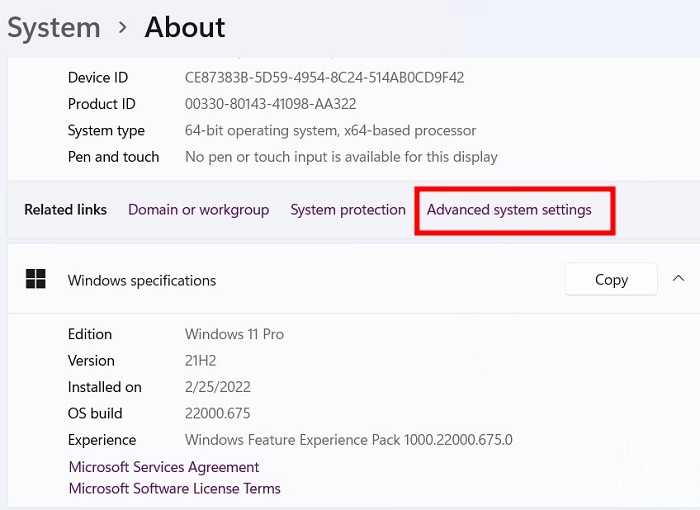Collapse the Windows specifications section
Viewport: 700px width, 510px height.
[x=678, y=279]
